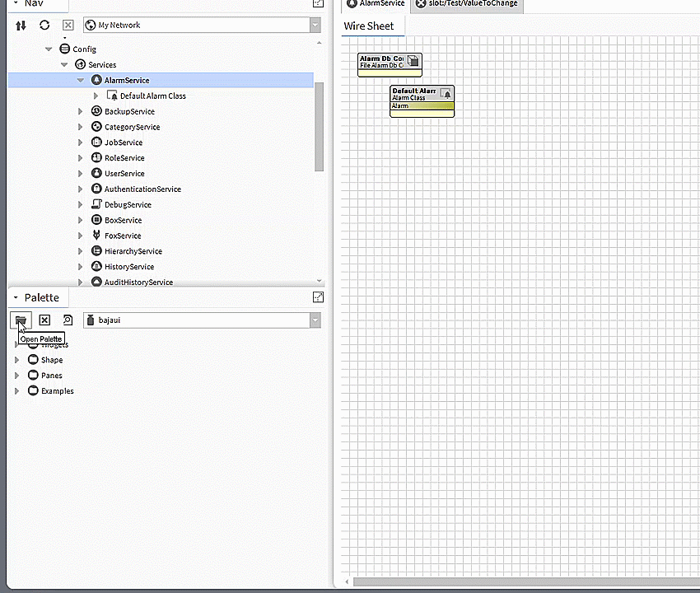Screen dimensions: 700x593
Task: Collapse the AlarmService tree node
Action: [x=81, y=81]
